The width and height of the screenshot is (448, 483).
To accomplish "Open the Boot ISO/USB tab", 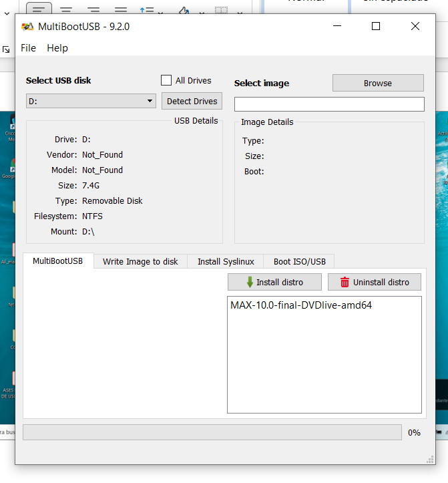I will 299,261.
